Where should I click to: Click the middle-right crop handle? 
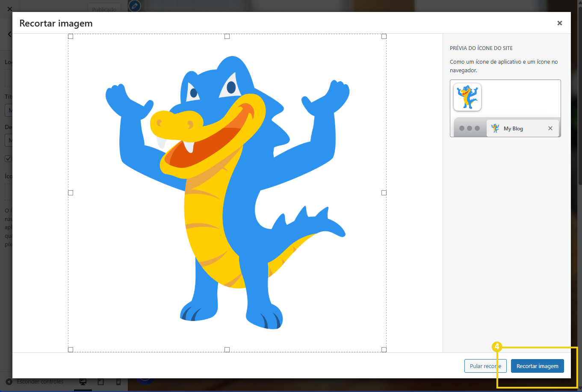point(384,193)
